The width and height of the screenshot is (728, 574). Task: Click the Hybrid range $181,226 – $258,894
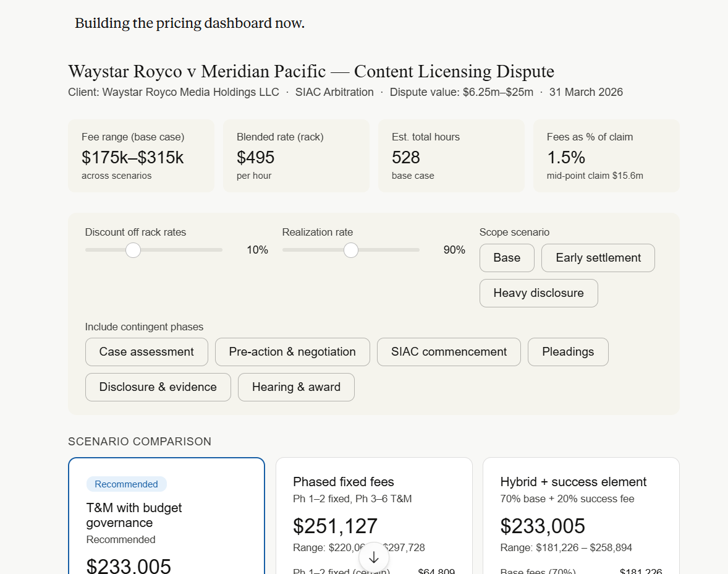[566, 547]
